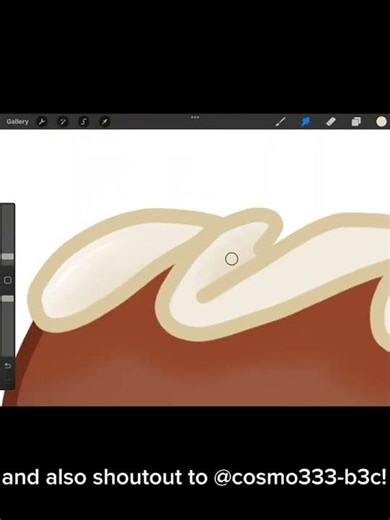Open the Layers panel
The image size is (390, 520).
356,122
